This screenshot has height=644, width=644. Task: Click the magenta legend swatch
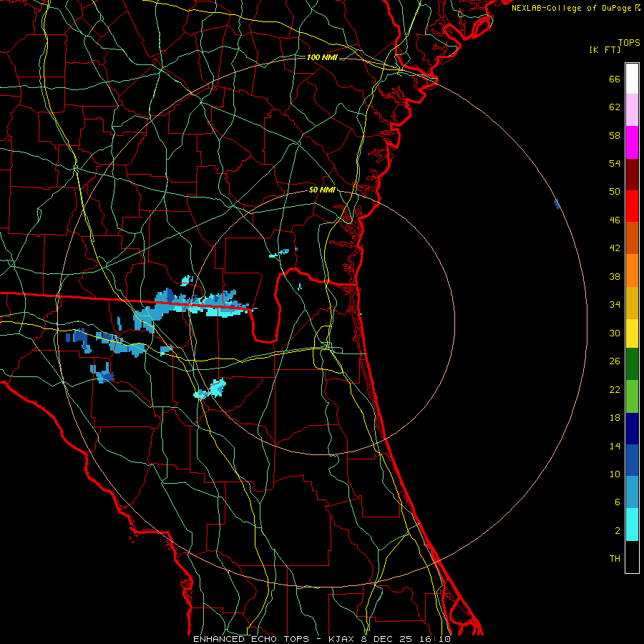[x=632, y=142]
